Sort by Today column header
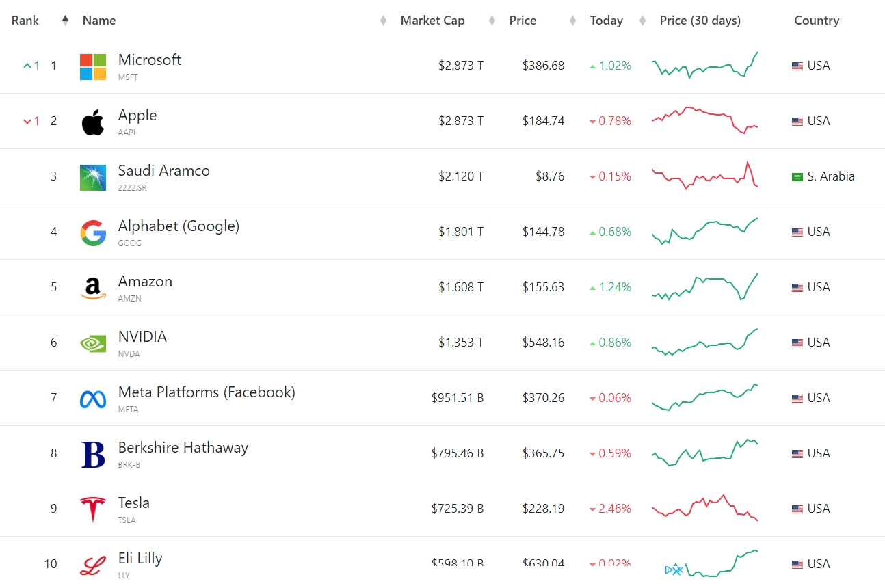 (606, 21)
